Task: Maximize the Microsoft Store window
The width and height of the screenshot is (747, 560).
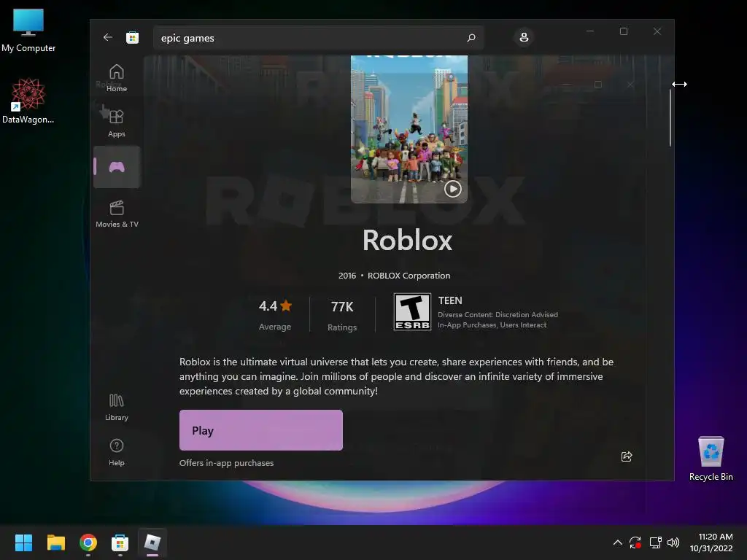Action: 624,31
